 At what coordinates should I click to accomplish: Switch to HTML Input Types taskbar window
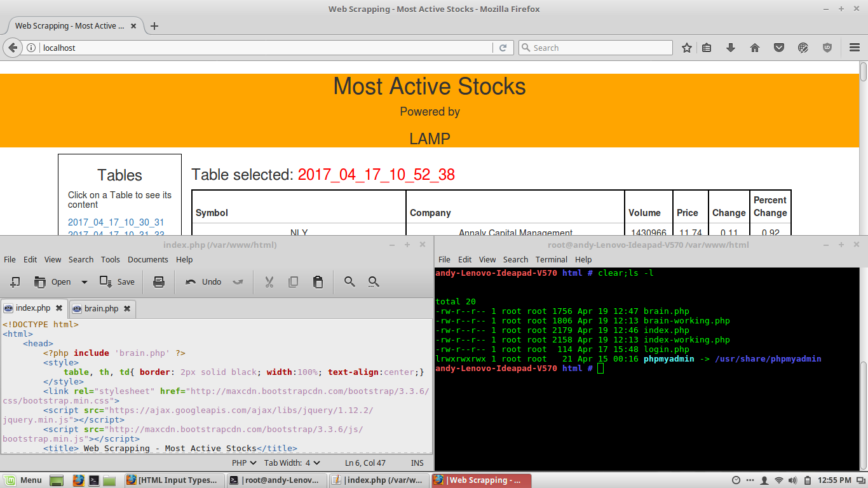click(173, 480)
